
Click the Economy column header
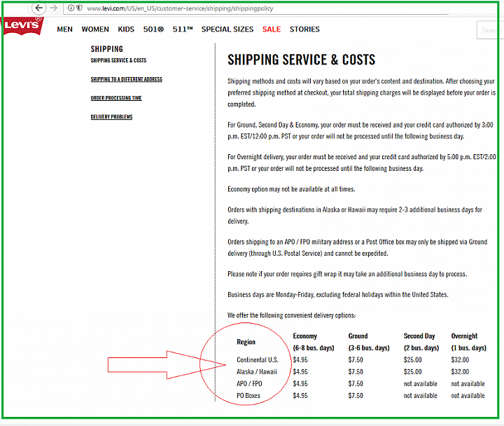[304, 336]
